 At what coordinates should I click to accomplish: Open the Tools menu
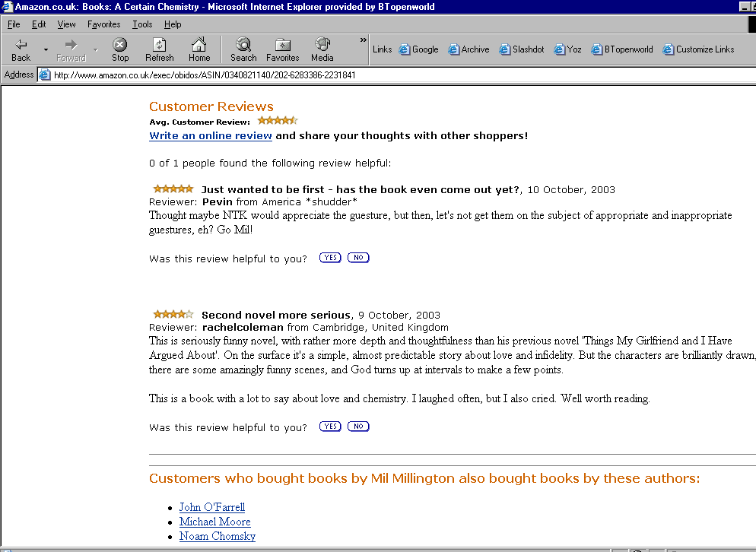coord(142,24)
